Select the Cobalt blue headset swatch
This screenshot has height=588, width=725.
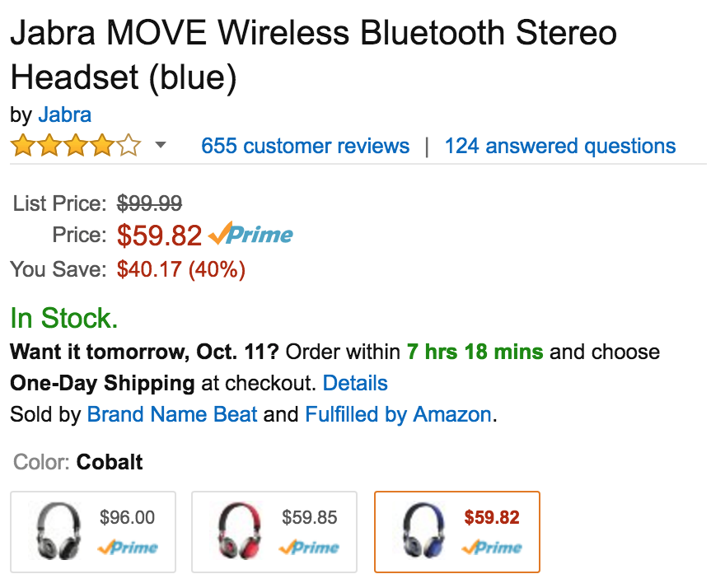point(457,531)
